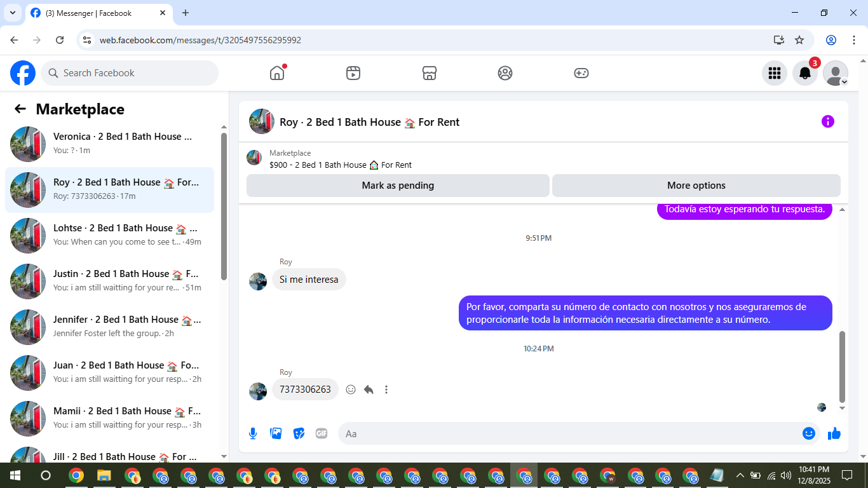Viewport: 868px width, 488px height.
Task: Click the chat header title for Roy
Action: coord(369,122)
